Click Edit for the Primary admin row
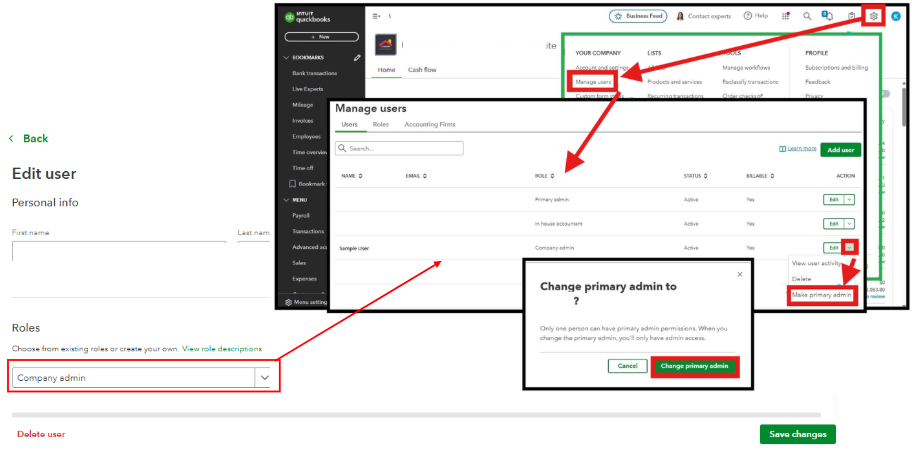Viewport: 912px width, 453px height. (833, 199)
